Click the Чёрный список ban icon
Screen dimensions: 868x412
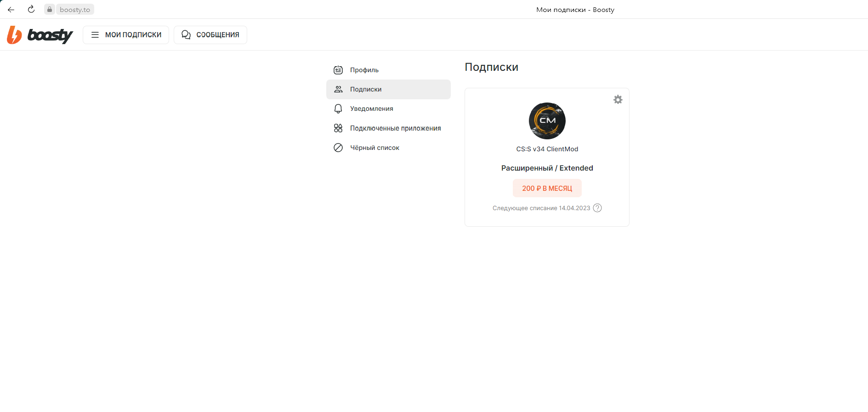pos(338,148)
